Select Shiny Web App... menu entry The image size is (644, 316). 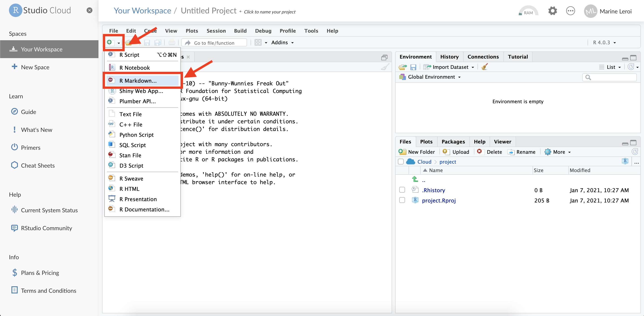click(x=142, y=91)
